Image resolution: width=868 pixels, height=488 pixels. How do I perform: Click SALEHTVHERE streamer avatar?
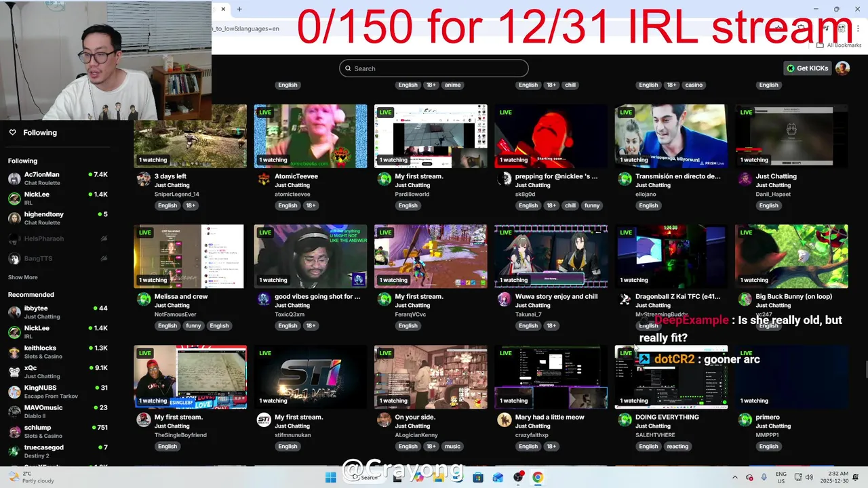point(625,420)
